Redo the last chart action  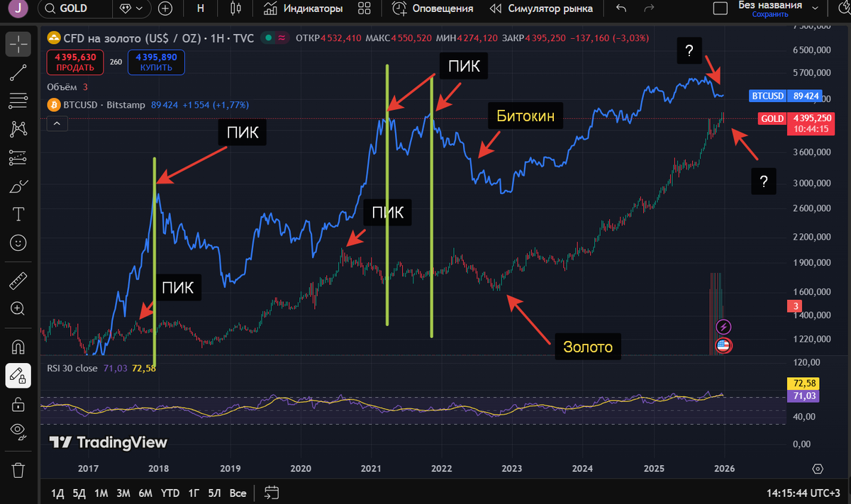648,9
